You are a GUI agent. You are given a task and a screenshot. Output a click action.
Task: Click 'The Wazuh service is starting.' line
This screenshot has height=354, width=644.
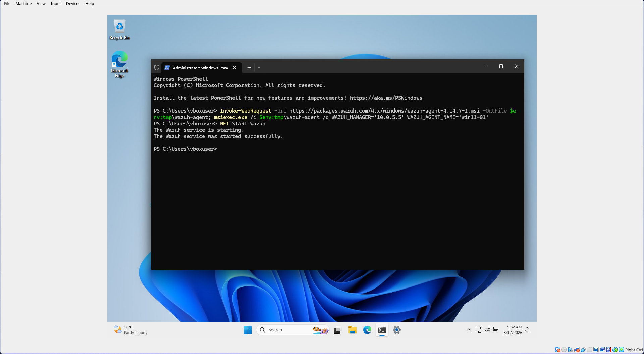tap(199, 130)
